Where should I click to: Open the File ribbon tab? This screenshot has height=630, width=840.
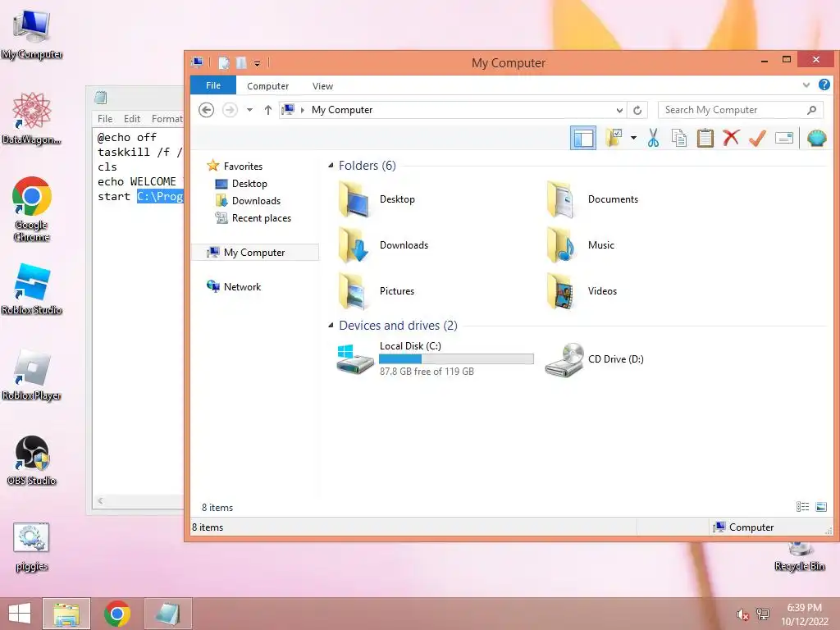(x=213, y=85)
